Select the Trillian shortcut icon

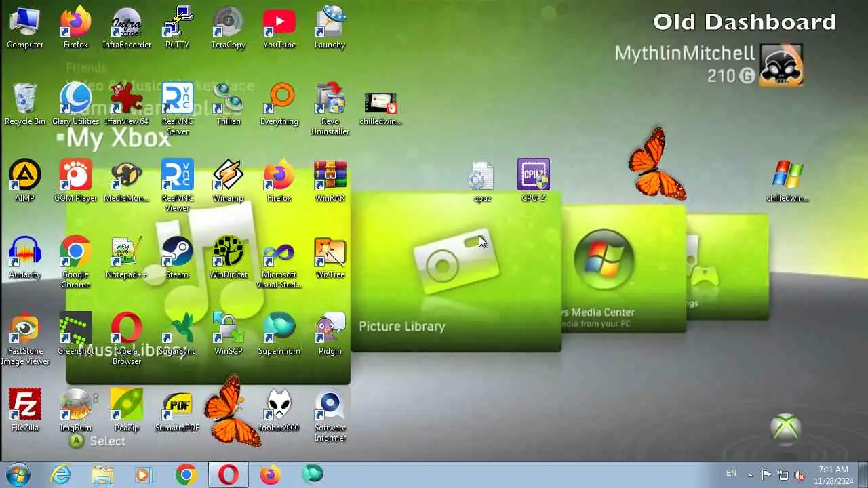click(x=229, y=105)
